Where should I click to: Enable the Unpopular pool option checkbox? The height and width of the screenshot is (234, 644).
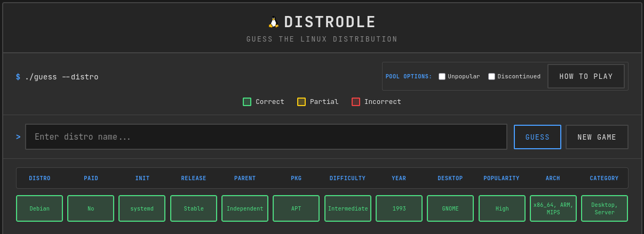click(442, 76)
